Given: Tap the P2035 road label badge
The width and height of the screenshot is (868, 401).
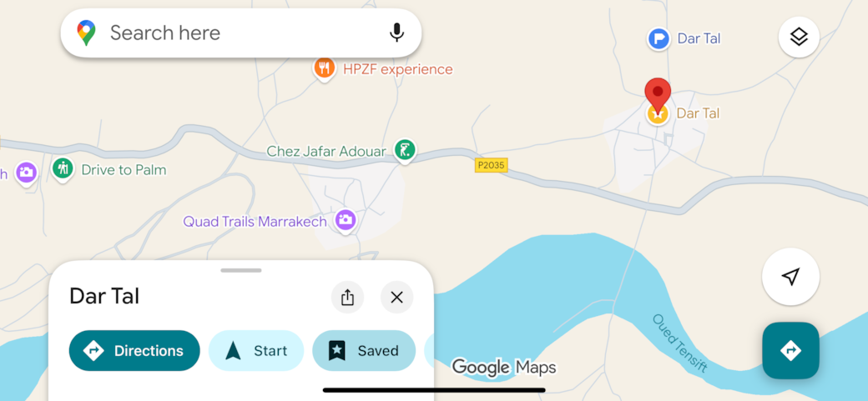Looking at the screenshot, I should click(492, 165).
